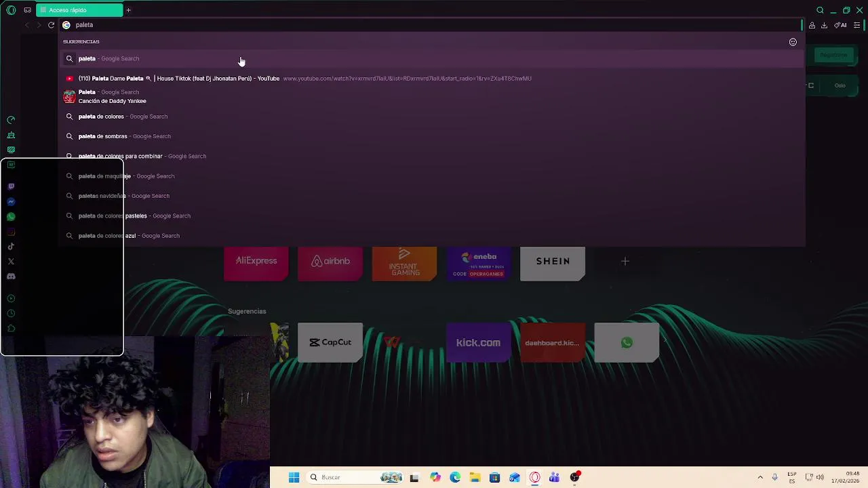
Task: Open the AI assistant toolbar button
Action: pyautogui.click(x=841, y=25)
